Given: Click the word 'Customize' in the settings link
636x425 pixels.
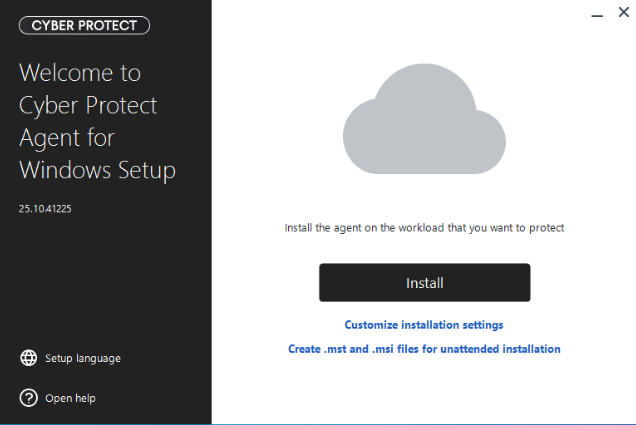Looking at the screenshot, I should (372, 325).
